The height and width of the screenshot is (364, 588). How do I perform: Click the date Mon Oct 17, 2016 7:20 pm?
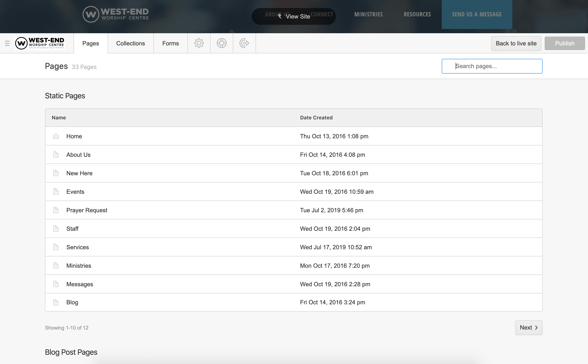(335, 266)
